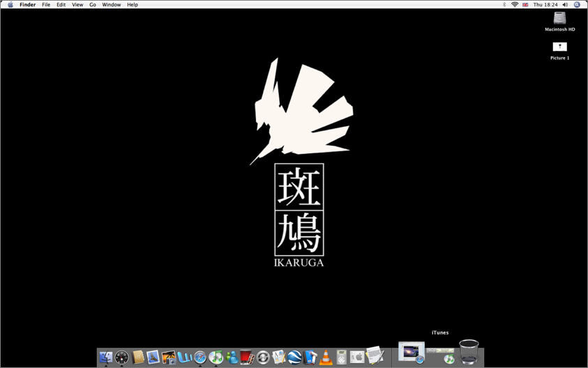Viewport: 588px width, 368px height.
Task: Open Mail with the eagle stamp icon
Action: point(153,357)
